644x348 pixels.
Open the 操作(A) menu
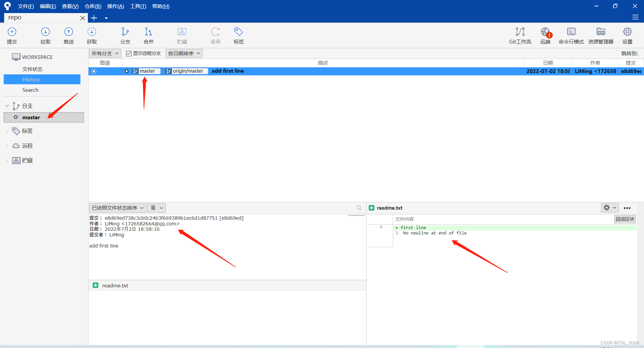116,6
